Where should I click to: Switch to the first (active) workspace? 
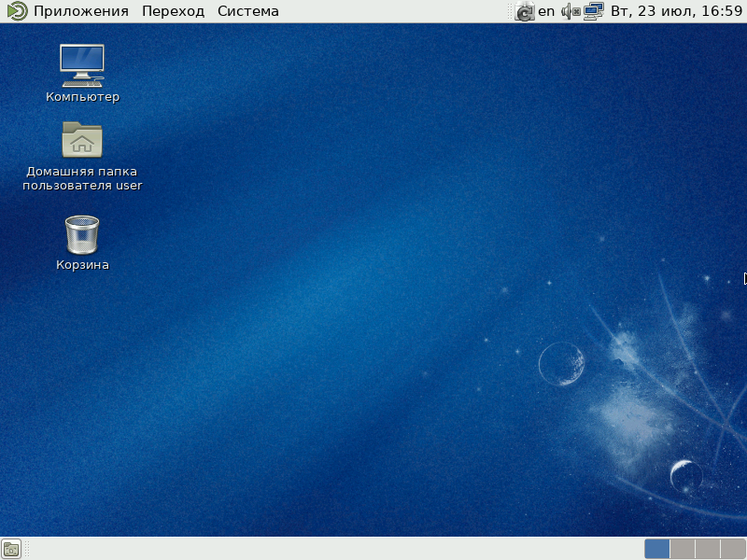tap(657, 549)
